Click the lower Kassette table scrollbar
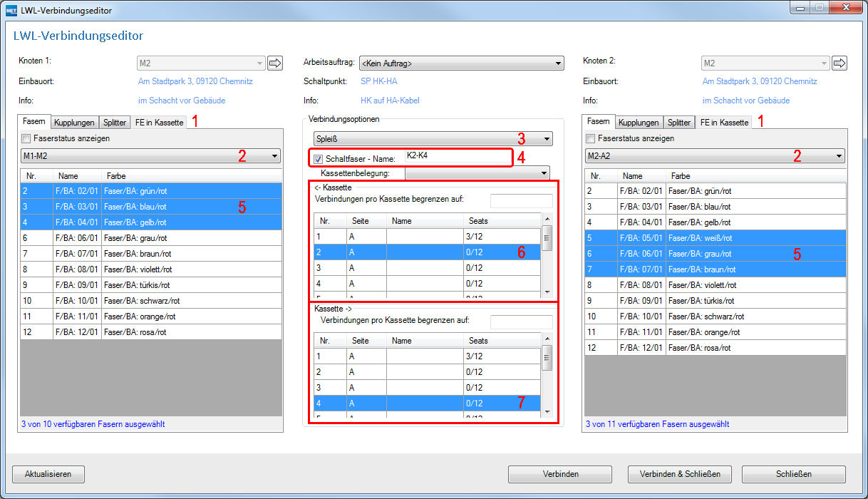The width and height of the screenshot is (868, 499). [x=547, y=375]
